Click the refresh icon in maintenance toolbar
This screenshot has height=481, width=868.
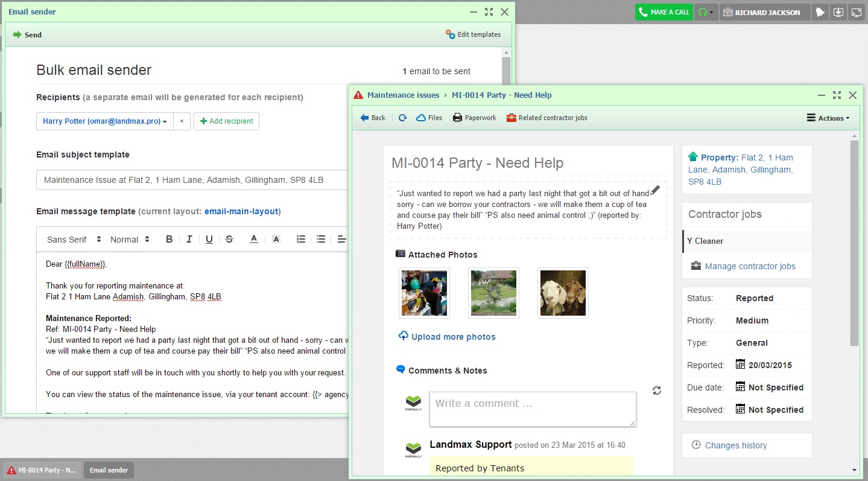coord(402,118)
